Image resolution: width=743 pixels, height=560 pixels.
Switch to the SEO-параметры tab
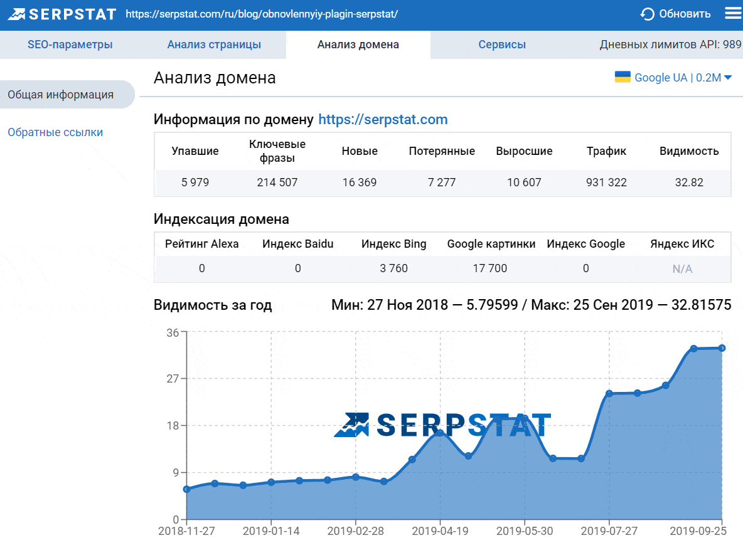pyautogui.click(x=70, y=45)
